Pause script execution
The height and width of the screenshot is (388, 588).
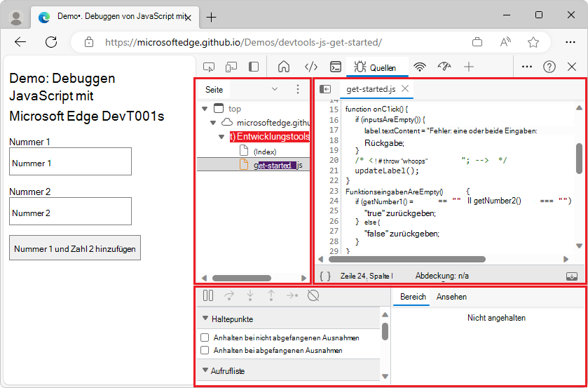[x=208, y=295]
